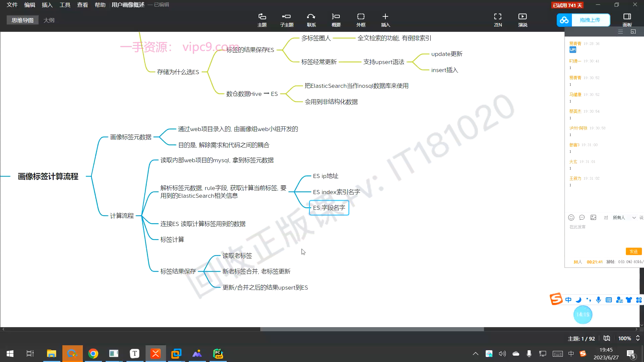Click the horizontal canvas scrollbar
Screen dimensions: 644x362
click(372, 329)
